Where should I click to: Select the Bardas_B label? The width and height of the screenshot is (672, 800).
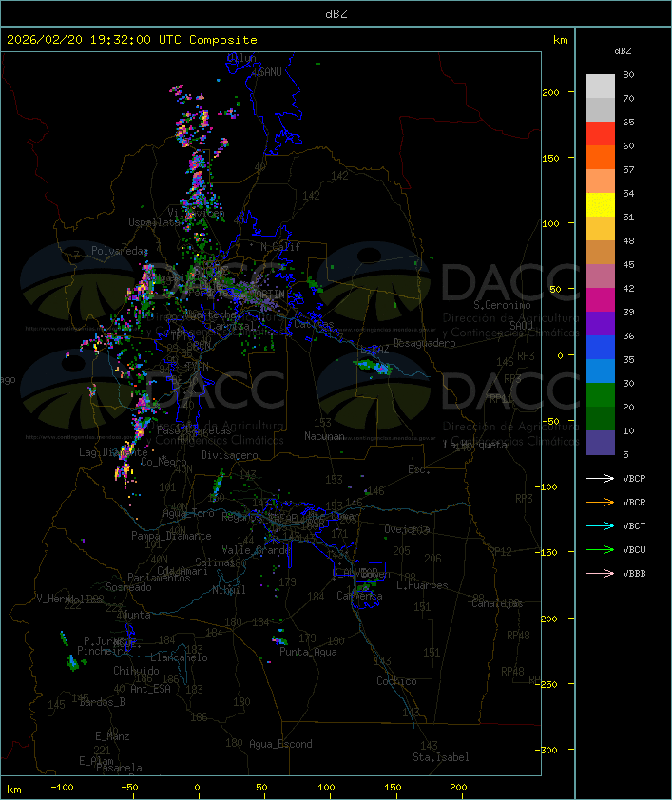coord(102,702)
